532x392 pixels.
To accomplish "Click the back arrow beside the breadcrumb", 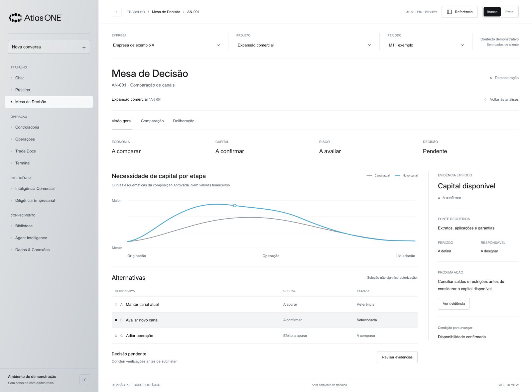I will coord(116,12).
